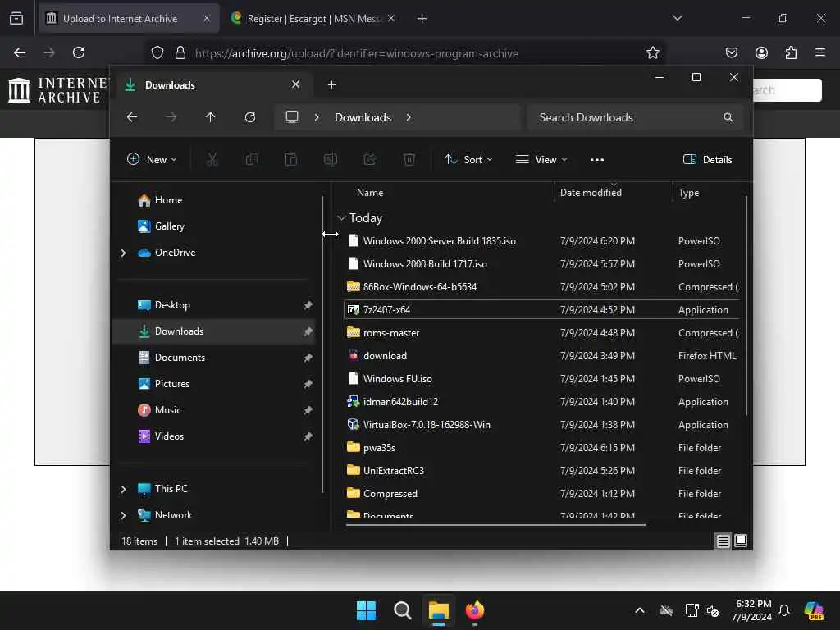Open Windows taskbar Search
Viewport: 840px width, 630px height.
pos(402,610)
